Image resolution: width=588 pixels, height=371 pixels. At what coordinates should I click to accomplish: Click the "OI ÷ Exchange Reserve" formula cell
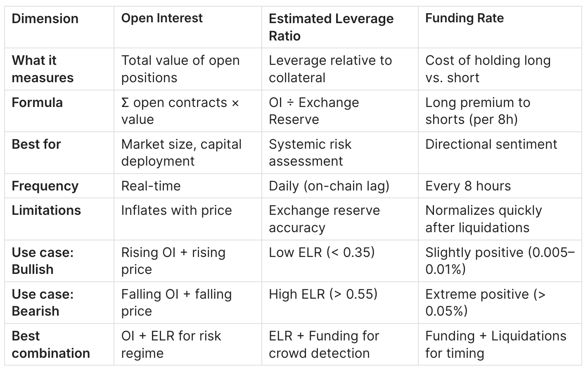pos(314,111)
